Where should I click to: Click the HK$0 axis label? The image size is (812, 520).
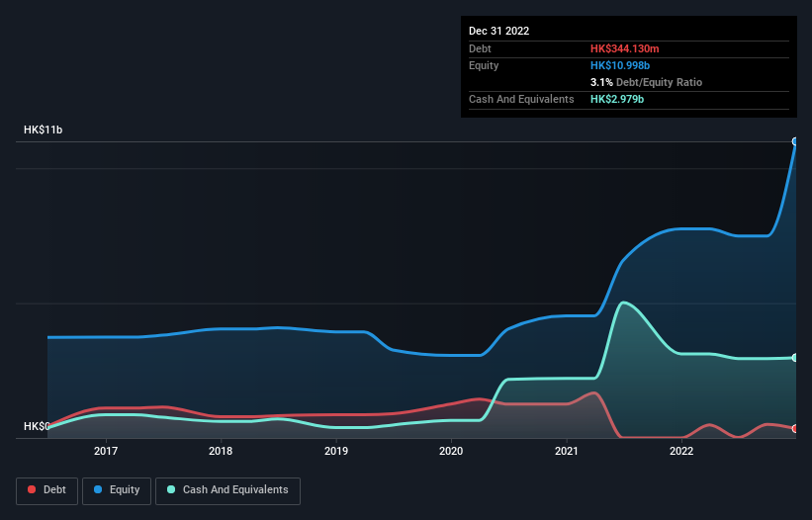pos(37,426)
